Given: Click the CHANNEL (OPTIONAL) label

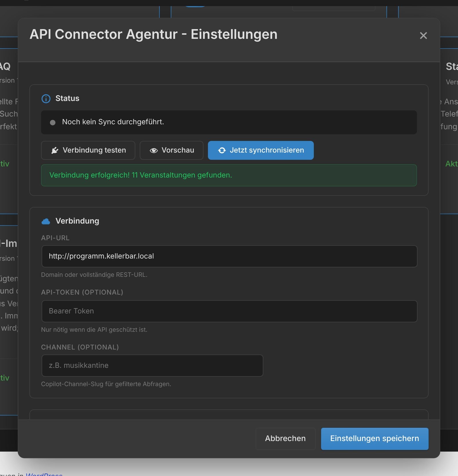Looking at the screenshot, I should [80, 347].
